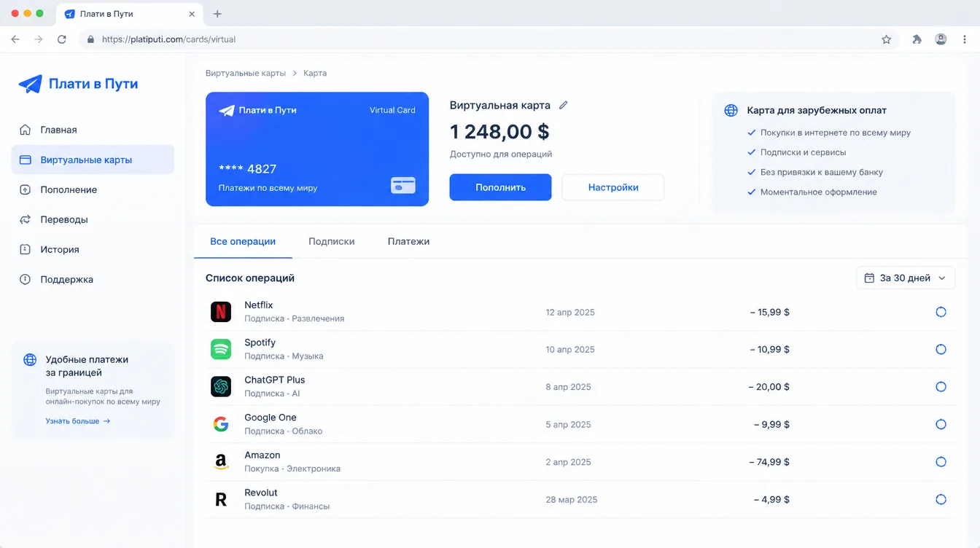Follow the Узнать больше link

[78, 421]
